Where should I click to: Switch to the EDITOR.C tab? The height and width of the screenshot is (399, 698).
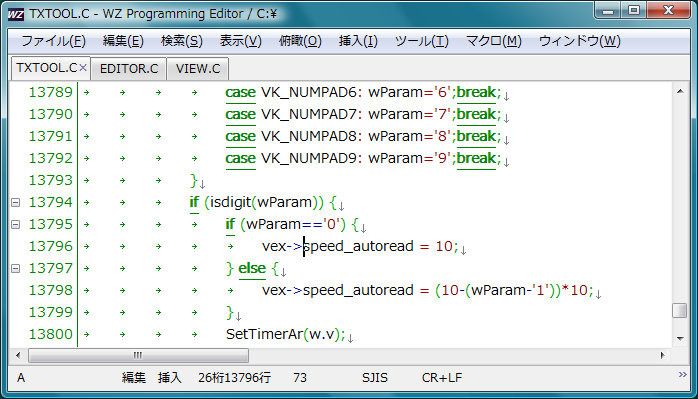click(x=129, y=69)
